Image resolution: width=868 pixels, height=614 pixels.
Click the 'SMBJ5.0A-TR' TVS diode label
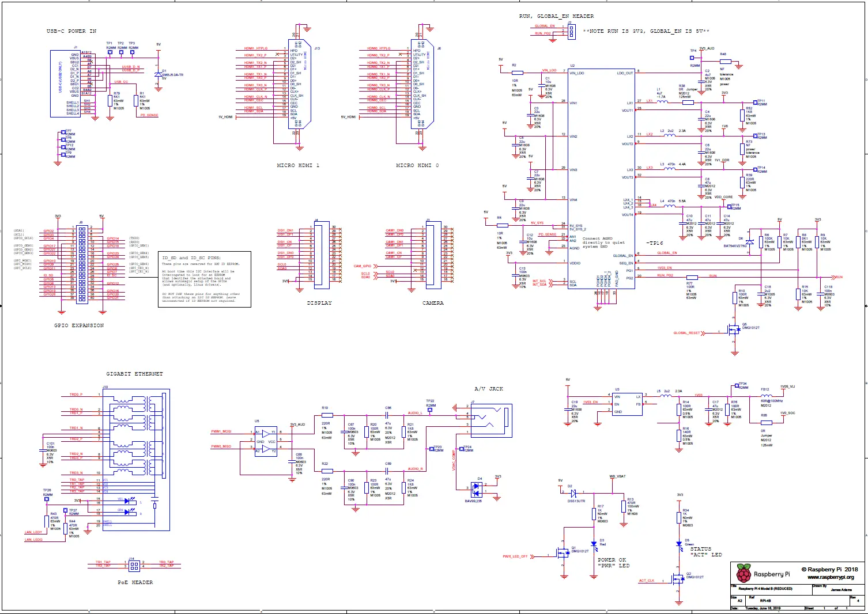click(x=172, y=75)
